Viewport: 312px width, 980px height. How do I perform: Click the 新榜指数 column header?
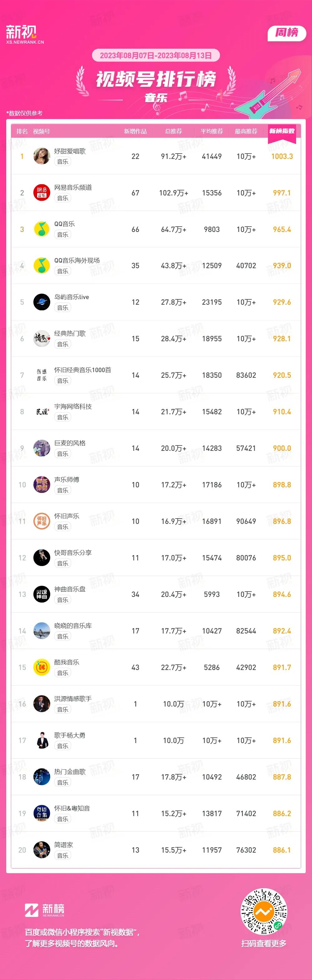[x=282, y=131]
